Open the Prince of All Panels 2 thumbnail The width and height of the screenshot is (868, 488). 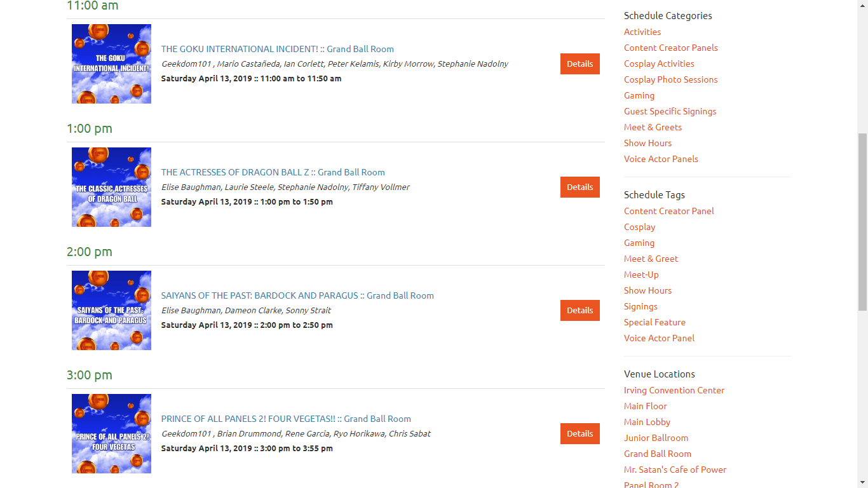click(111, 433)
